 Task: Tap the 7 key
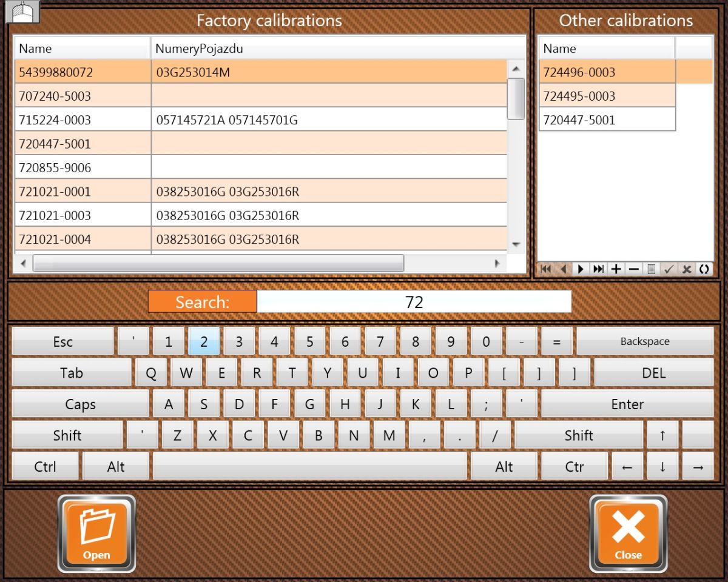380,341
